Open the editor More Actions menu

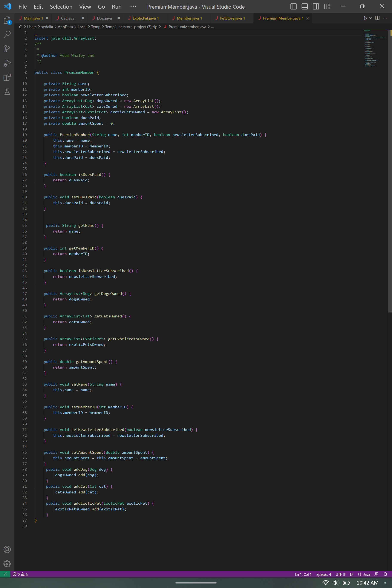click(385, 18)
